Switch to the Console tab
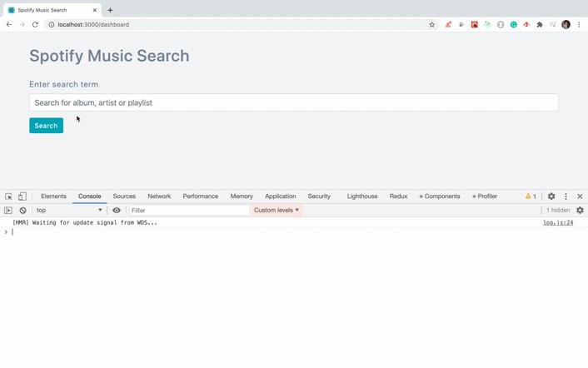The width and height of the screenshot is (588, 368). pyautogui.click(x=90, y=196)
